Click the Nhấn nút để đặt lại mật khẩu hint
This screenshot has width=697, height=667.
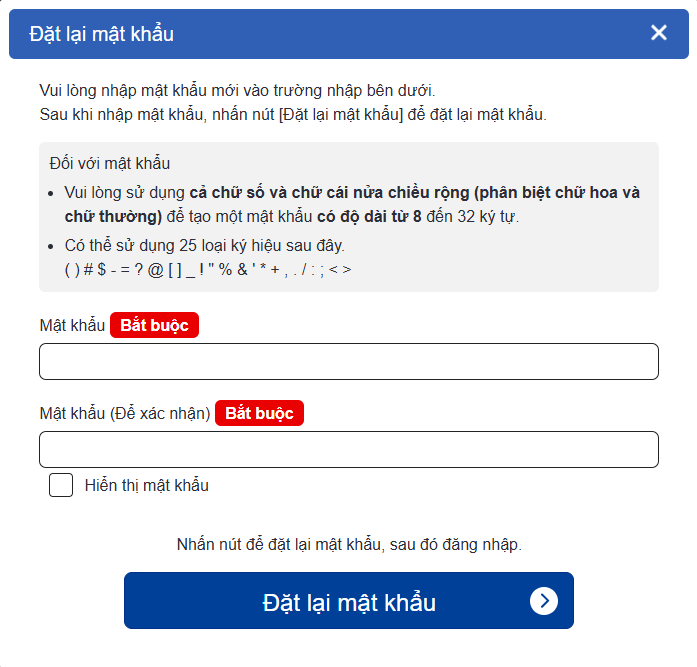pos(349,545)
